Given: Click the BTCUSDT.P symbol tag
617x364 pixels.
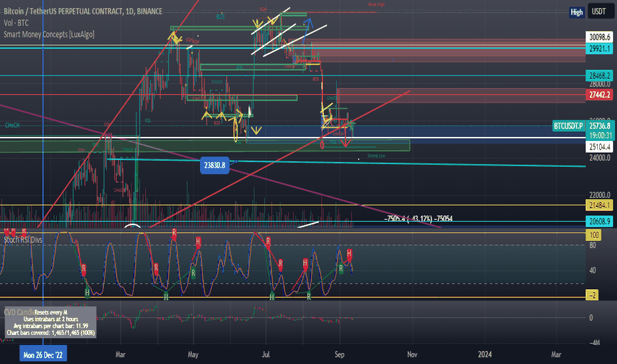Looking at the screenshot, I should click(569, 126).
